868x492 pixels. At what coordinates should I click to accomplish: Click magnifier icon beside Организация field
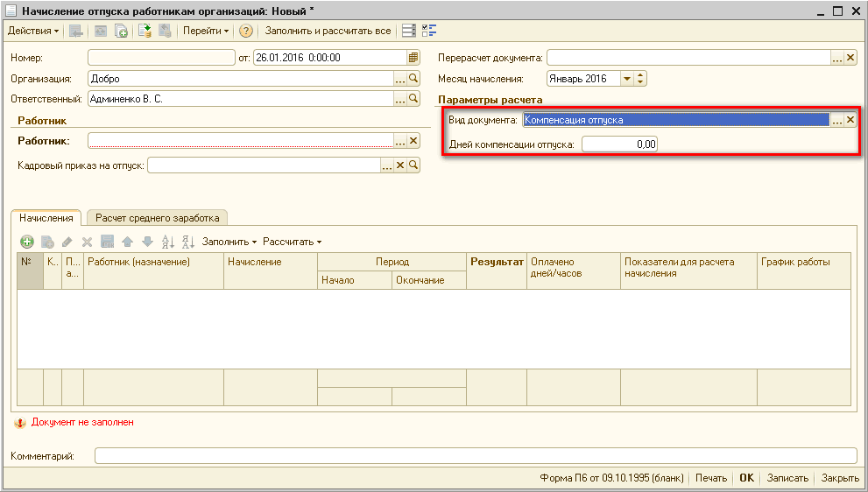(413, 79)
